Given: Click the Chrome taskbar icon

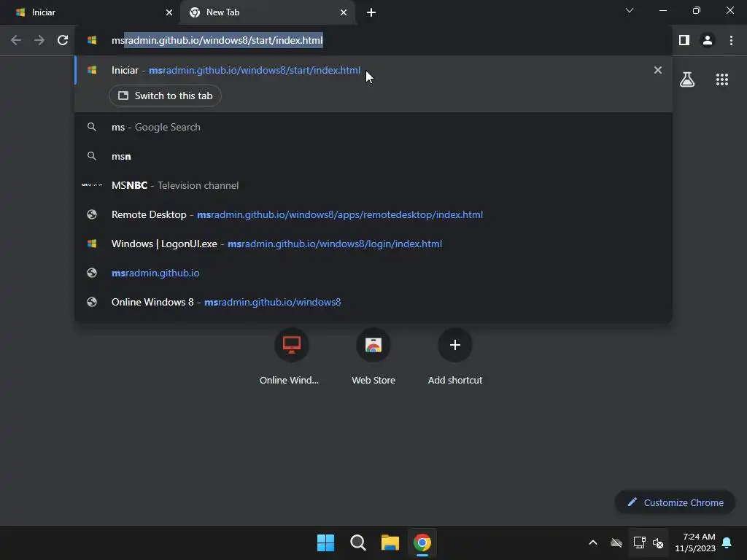Looking at the screenshot, I should (422, 542).
